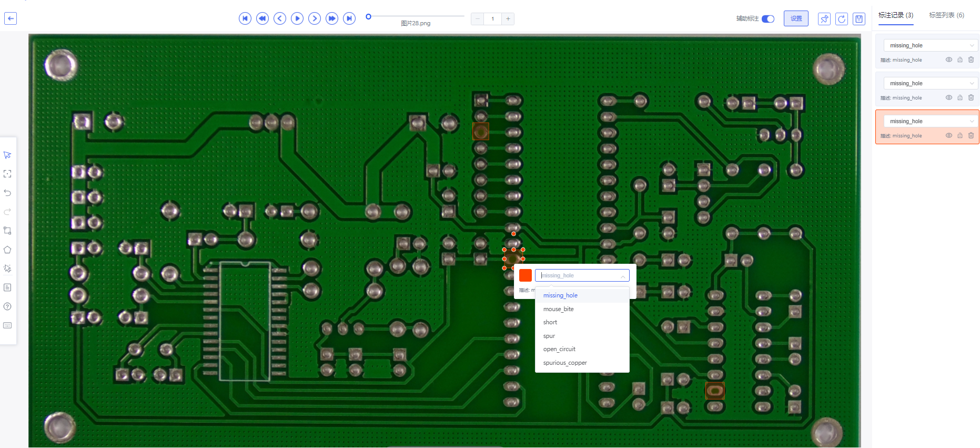Viewport: 980px width, 448px height.
Task: Open the 设置 settings button
Action: [x=796, y=18]
